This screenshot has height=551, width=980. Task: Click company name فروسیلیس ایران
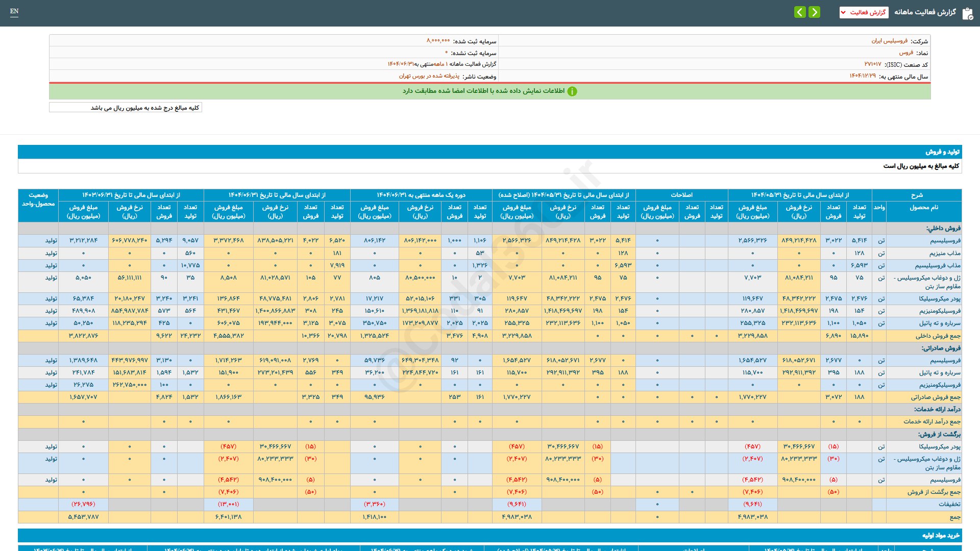(889, 41)
